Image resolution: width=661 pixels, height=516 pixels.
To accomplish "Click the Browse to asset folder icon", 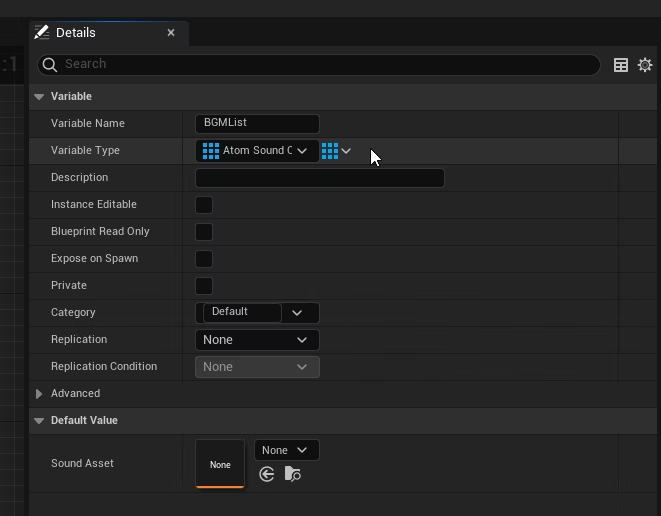I will click(x=292, y=474).
